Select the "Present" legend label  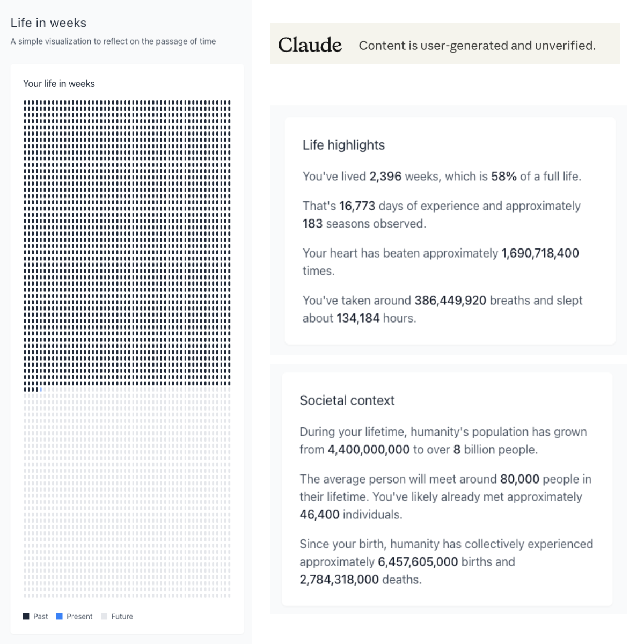click(79, 617)
